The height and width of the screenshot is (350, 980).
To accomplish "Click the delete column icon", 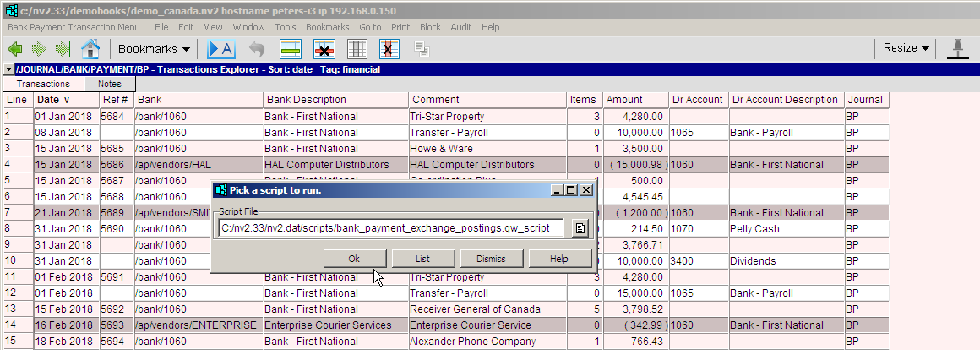I will [389, 49].
